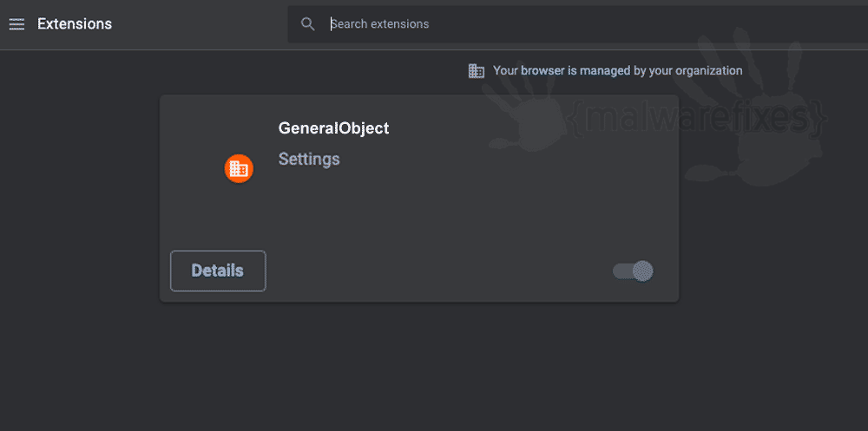Click the malwarefixes watermark text
The width and height of the screenshot is (868, 431).
point(699,119)
